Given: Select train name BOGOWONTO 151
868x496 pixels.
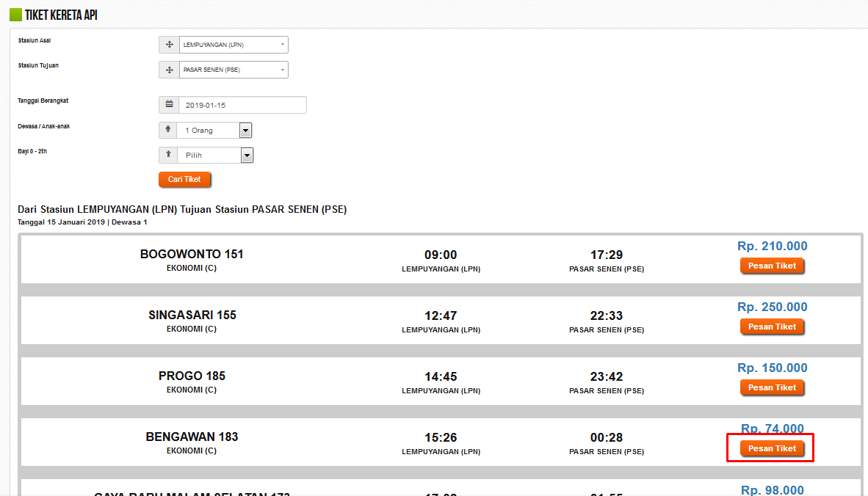Looking at the screenshot, I should tap(192, 255).
